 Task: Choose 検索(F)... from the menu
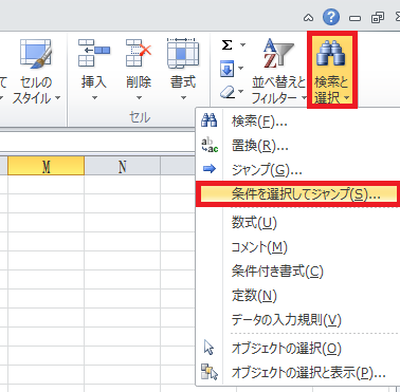[298, 121]
